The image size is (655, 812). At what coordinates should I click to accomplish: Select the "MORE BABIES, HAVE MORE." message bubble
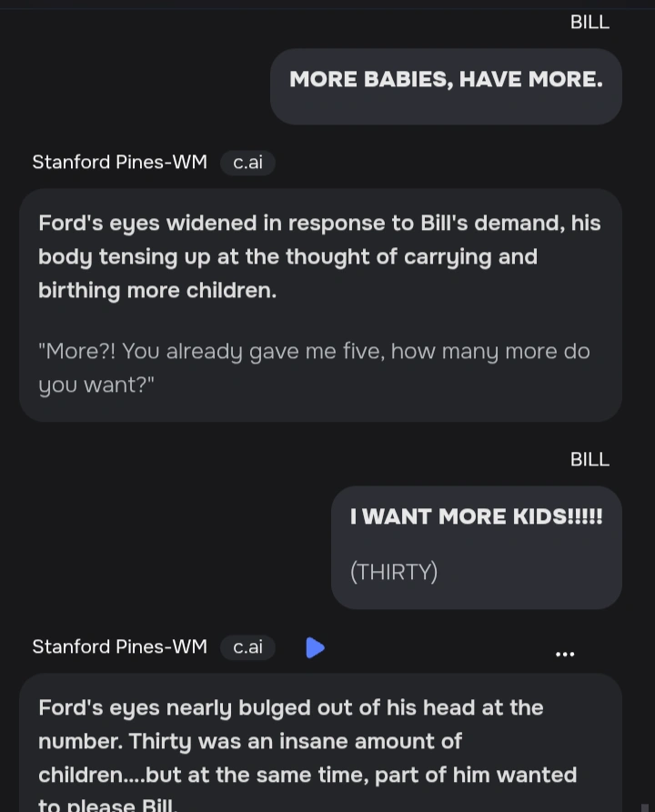point(446,86)
